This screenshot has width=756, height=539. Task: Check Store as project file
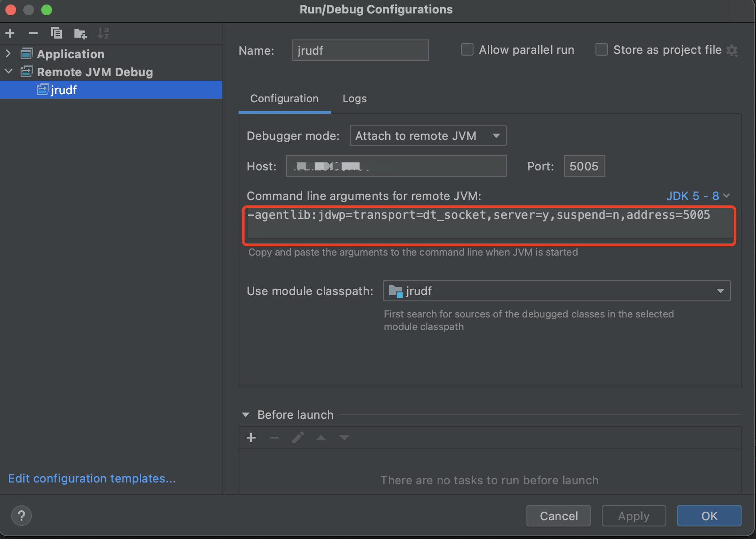(602, 49)
